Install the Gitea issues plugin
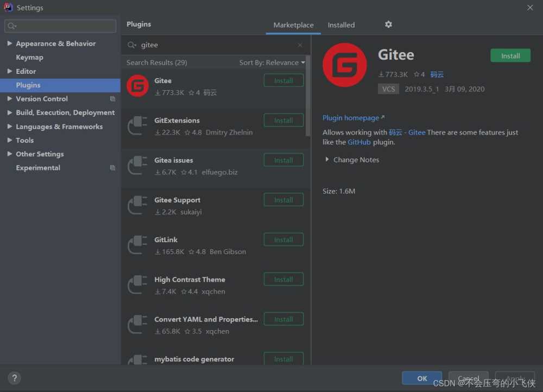543x392 pixels. tap(283, 160)
